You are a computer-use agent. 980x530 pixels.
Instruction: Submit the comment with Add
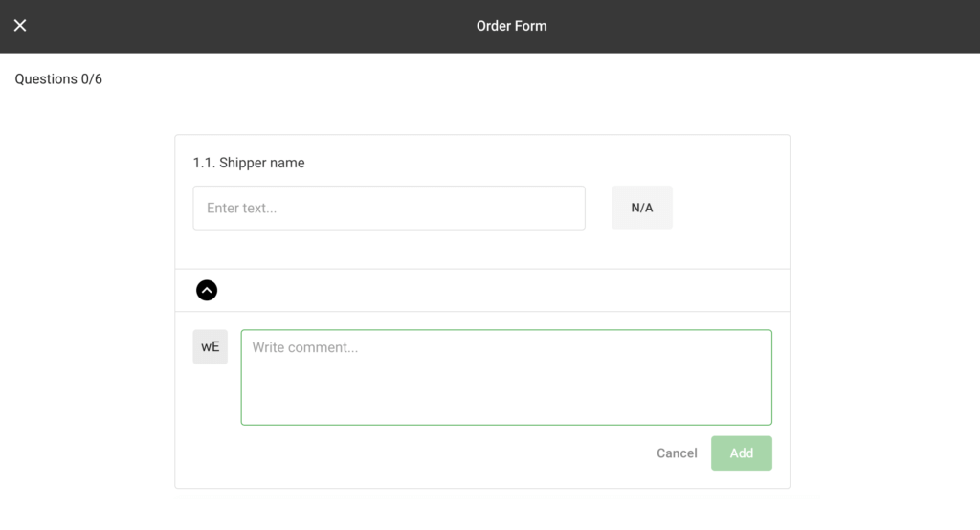(x=741, y=453)
